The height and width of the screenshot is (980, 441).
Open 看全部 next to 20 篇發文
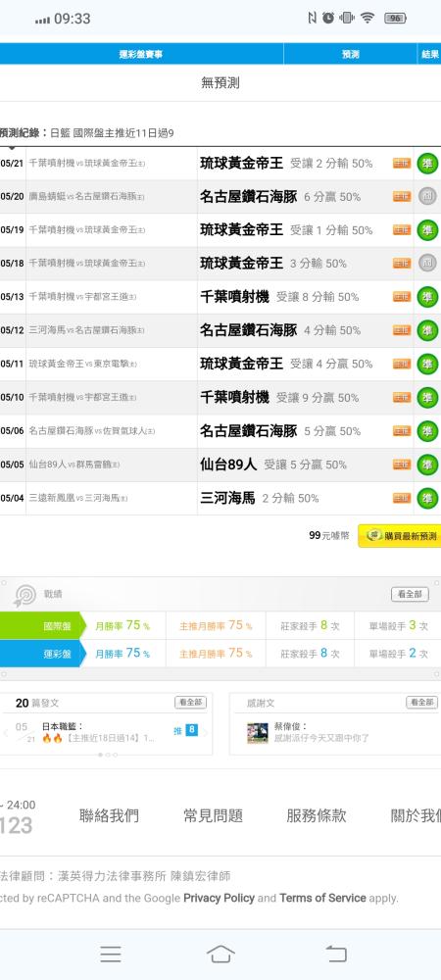[x=190, y=703]
